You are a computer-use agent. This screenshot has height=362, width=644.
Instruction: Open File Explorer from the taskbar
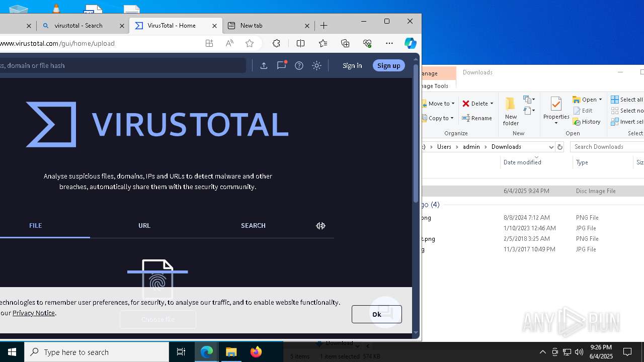click(x=231, y=352)
